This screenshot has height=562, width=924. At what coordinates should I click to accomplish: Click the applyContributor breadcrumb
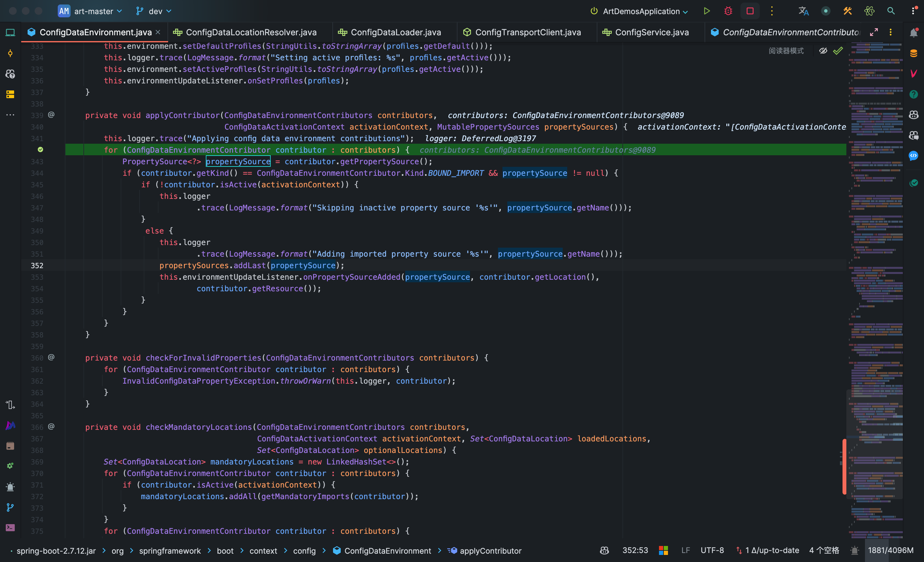pos(490,550)
